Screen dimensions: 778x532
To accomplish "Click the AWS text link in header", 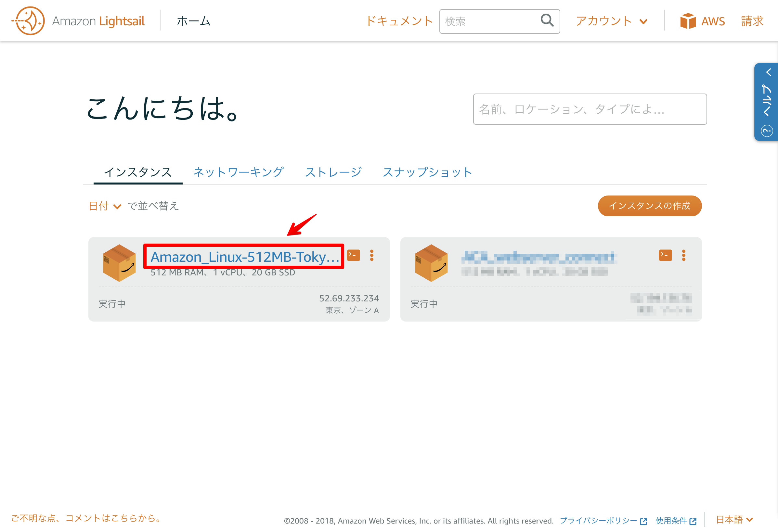I will [x=713, y=21].
